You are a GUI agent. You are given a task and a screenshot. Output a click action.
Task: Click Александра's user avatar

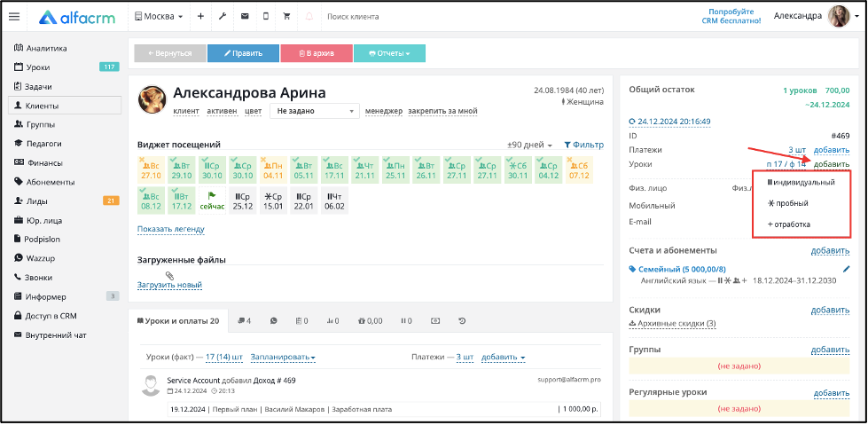point(839,16)
